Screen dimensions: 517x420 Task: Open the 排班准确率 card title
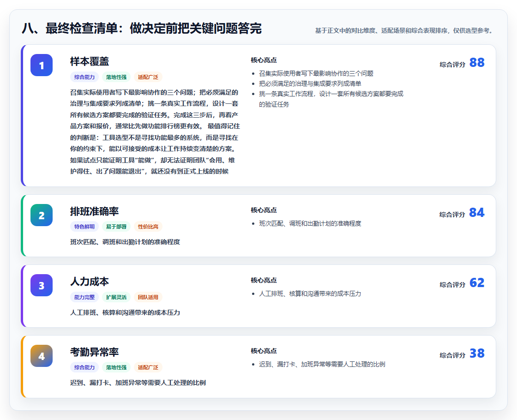[94, 211]
